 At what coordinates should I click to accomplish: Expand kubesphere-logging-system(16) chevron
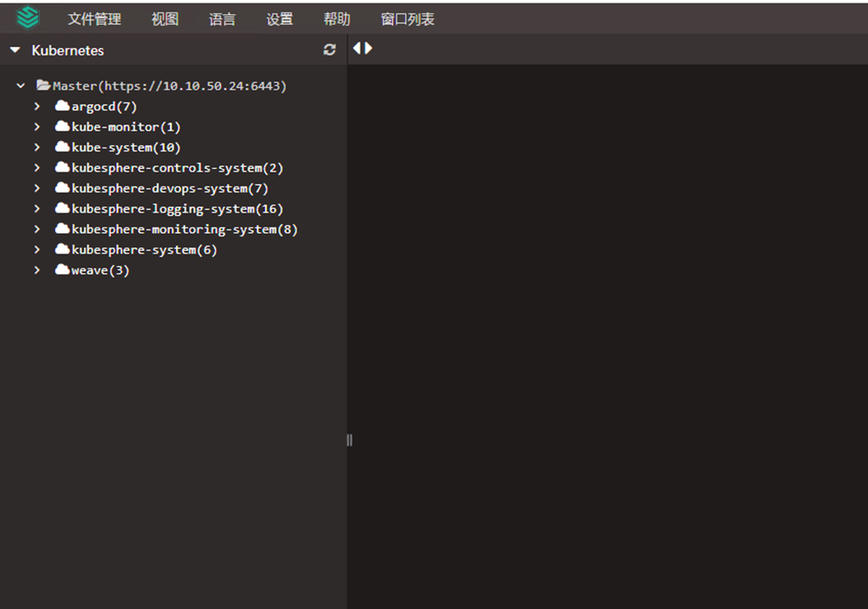tap(37, 208)
